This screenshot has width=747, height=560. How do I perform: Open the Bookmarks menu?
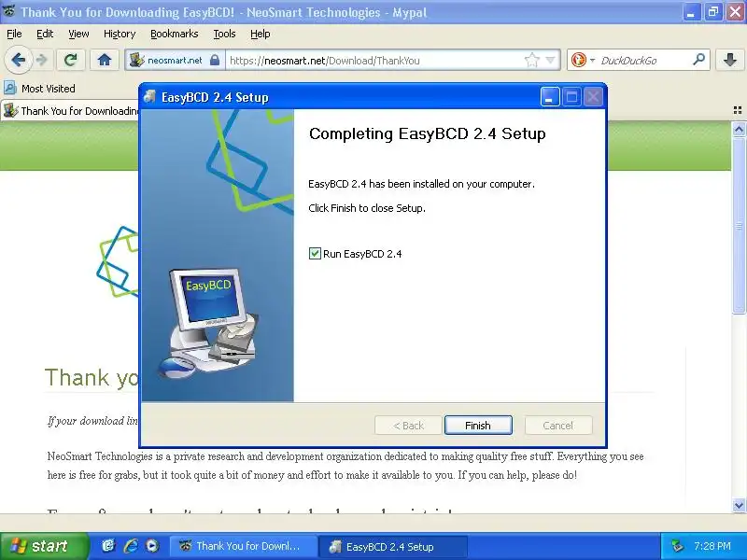point(174,34)
